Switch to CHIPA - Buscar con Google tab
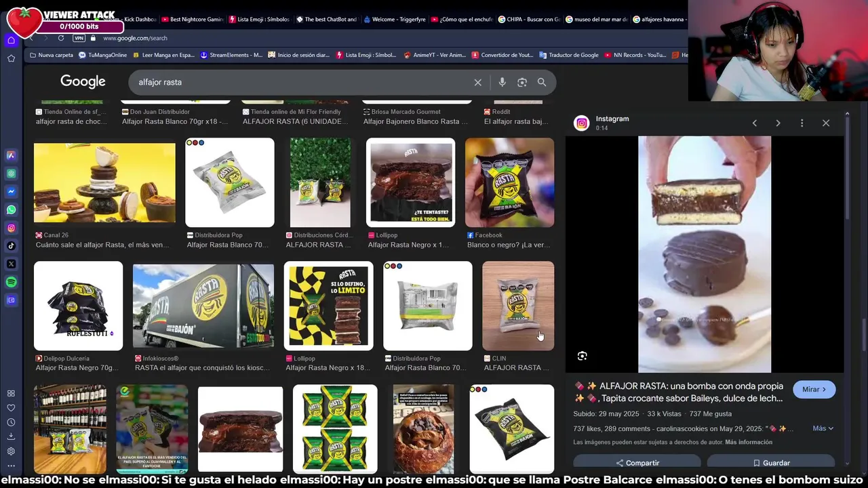 click(x=529, y=19)
